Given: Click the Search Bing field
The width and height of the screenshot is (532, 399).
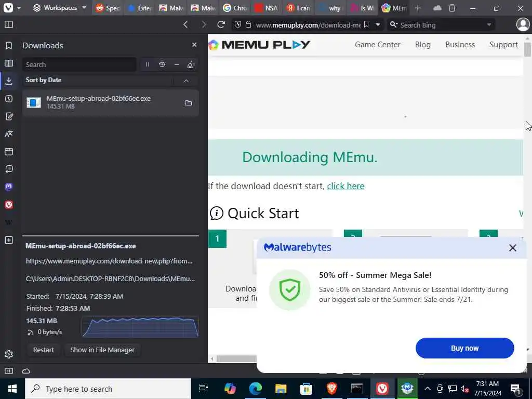Looking at the screenshot, I should 441,25.
